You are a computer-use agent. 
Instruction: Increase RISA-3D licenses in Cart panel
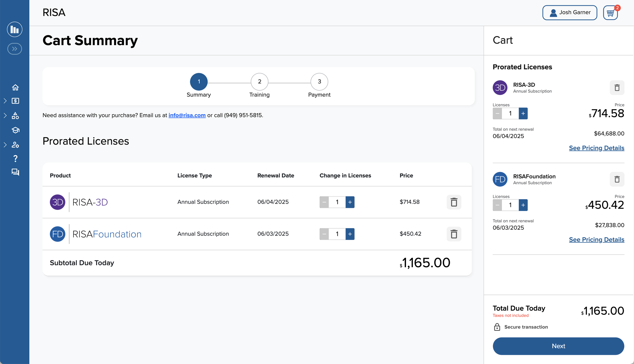click(x=523, y=113)
